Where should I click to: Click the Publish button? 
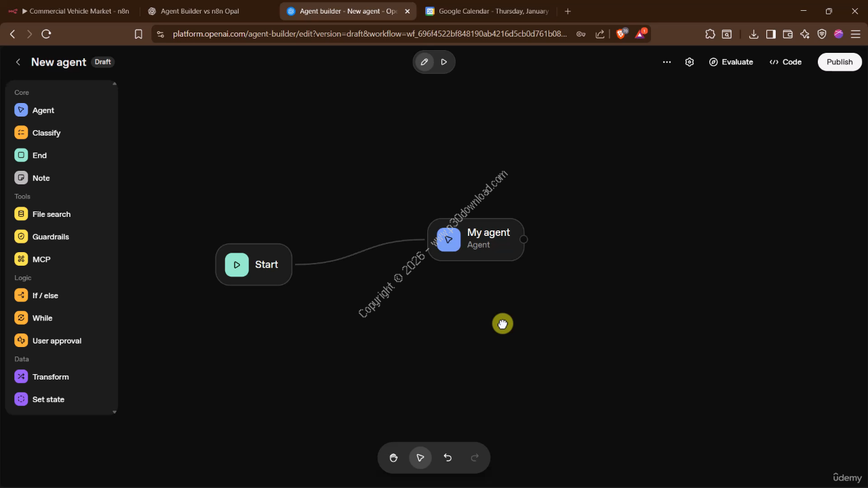tap(840, 62)
